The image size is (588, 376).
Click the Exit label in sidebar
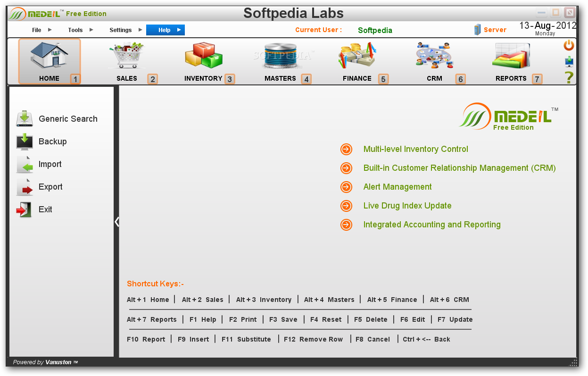pyautogui.click(x=45, y=209)
